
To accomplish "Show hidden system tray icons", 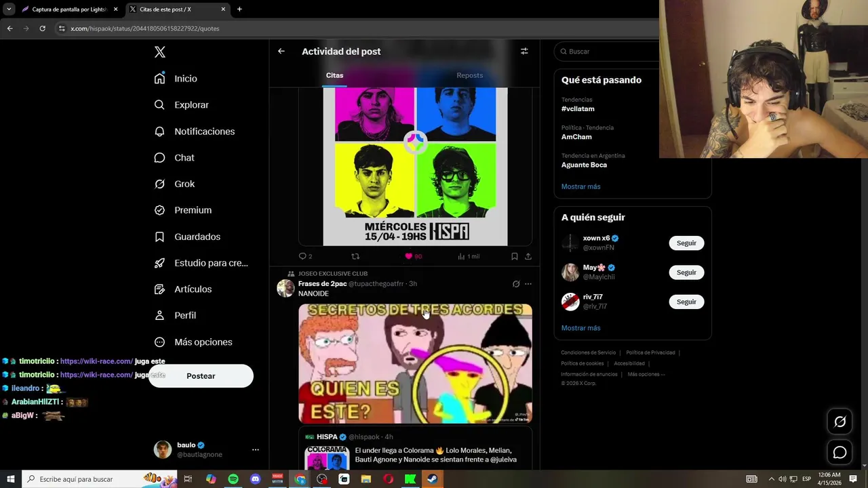I will tap(771, 479).
